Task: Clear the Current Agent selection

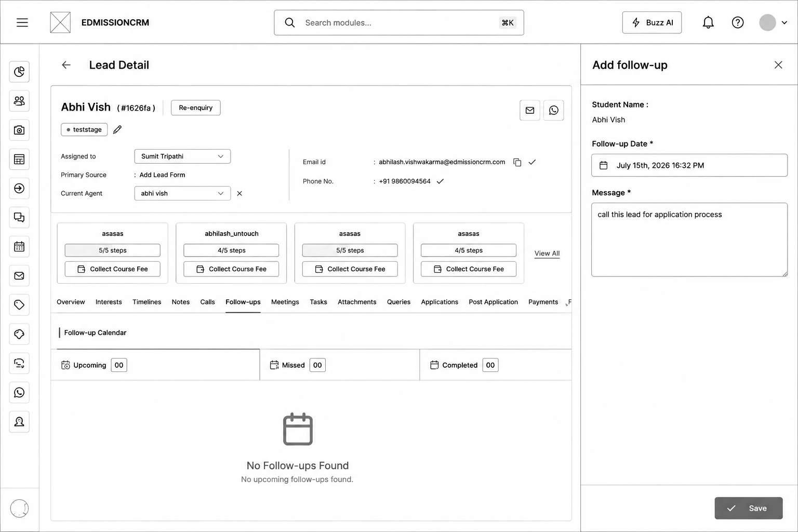Action: (x=240, y=193)
